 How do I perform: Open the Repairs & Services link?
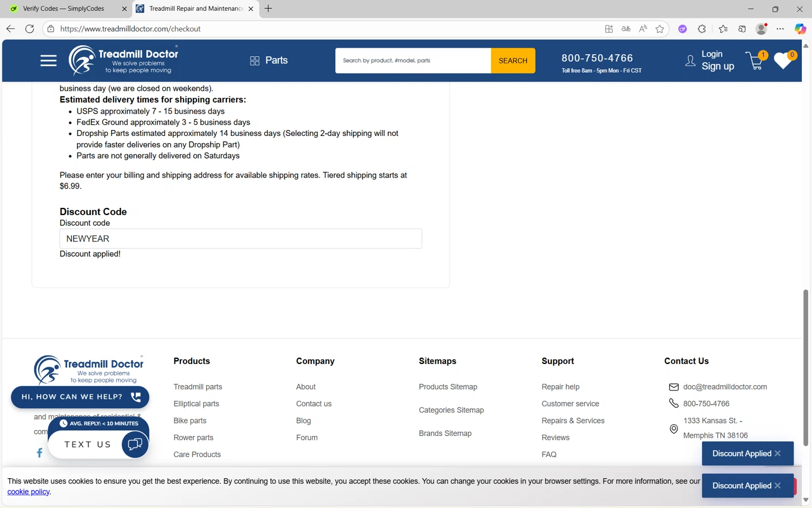click(x=573, y=421)
